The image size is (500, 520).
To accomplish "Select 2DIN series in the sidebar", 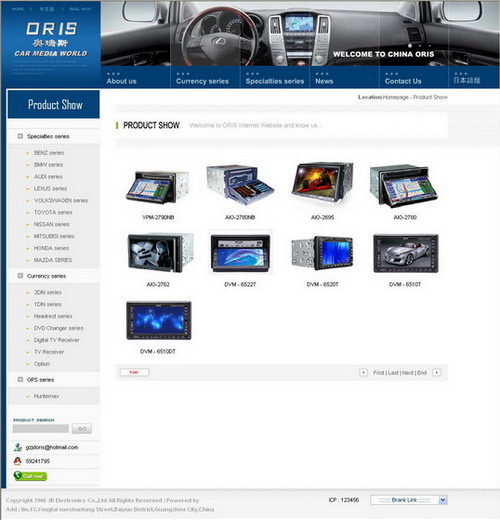I will click(x=48, y=292).
